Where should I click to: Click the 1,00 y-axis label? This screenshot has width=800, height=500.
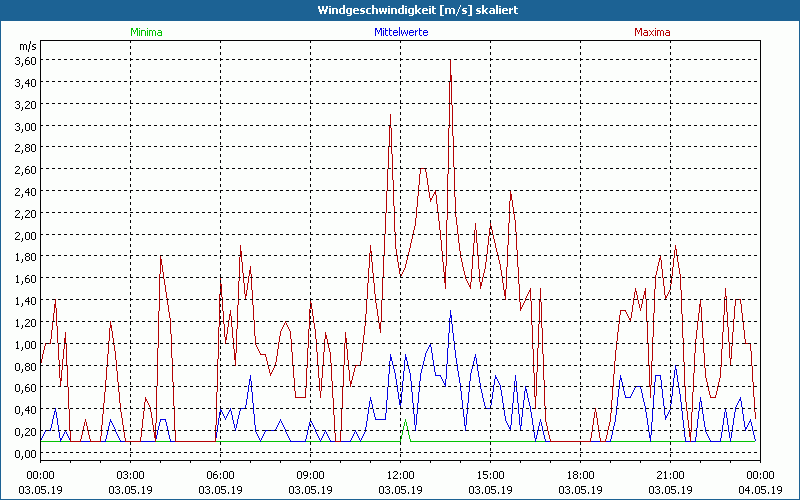pyautogui.click(x=25, y=344)
